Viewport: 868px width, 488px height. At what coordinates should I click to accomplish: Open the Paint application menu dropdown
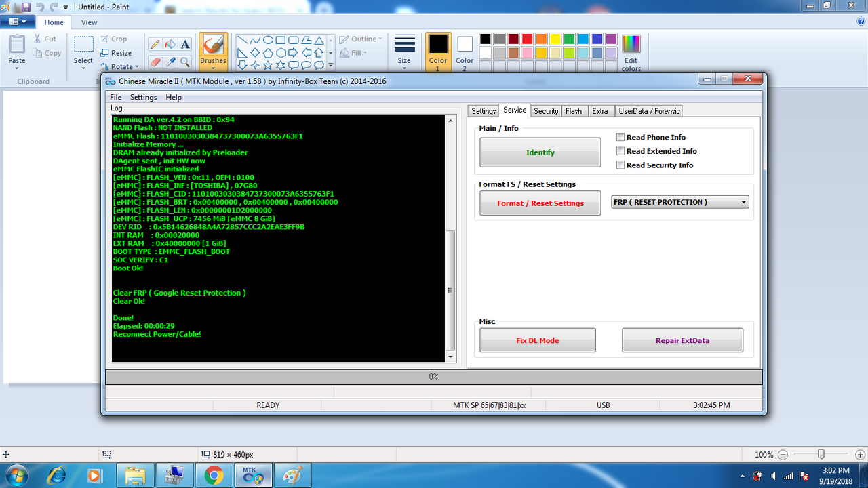click(x=17, y=22)
